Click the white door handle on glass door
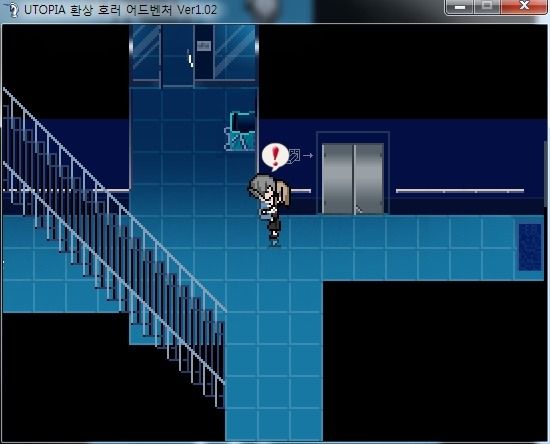Image resolution: width=550 pixels, height=444 pixels. 190,60
